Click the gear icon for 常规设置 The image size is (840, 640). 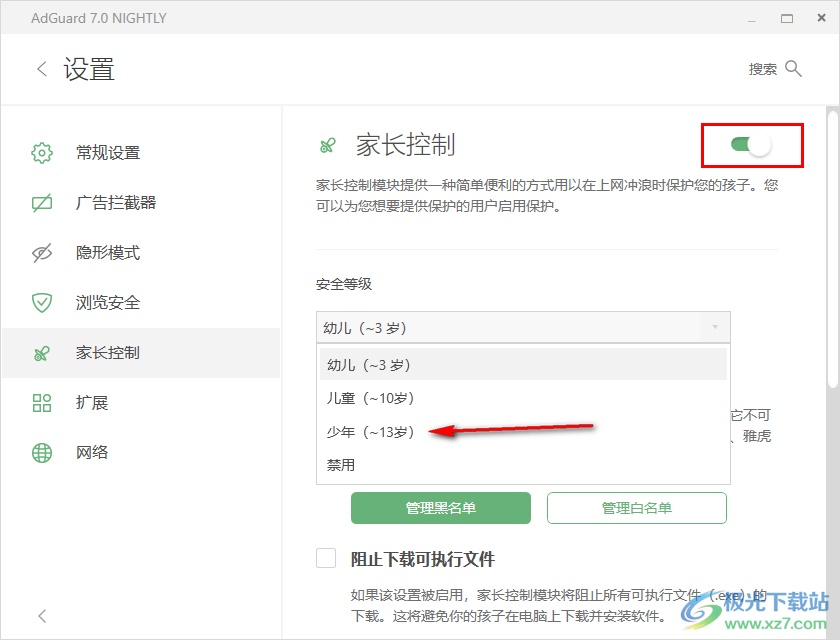42,153
